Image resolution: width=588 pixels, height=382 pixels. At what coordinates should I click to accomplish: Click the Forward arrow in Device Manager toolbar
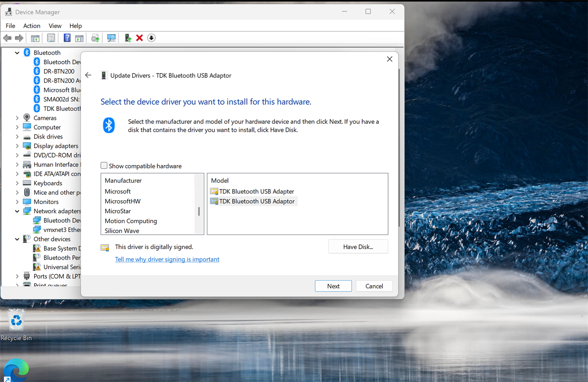pos(19,38)
